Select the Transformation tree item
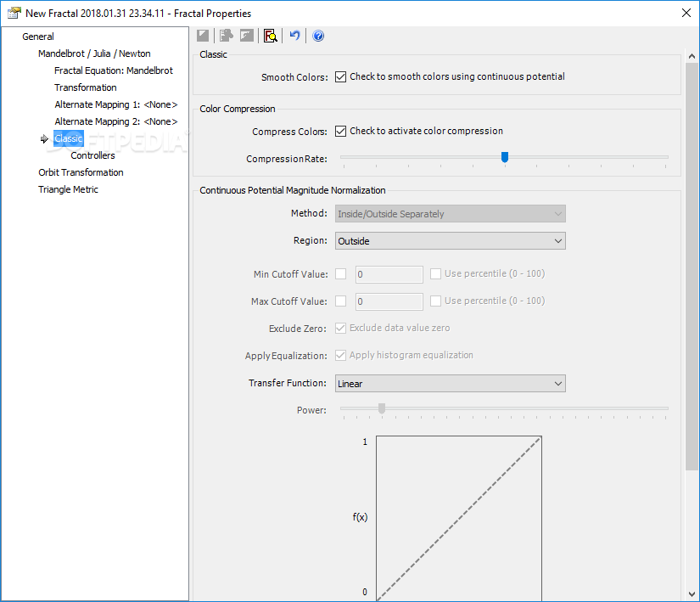 point(85,87)
